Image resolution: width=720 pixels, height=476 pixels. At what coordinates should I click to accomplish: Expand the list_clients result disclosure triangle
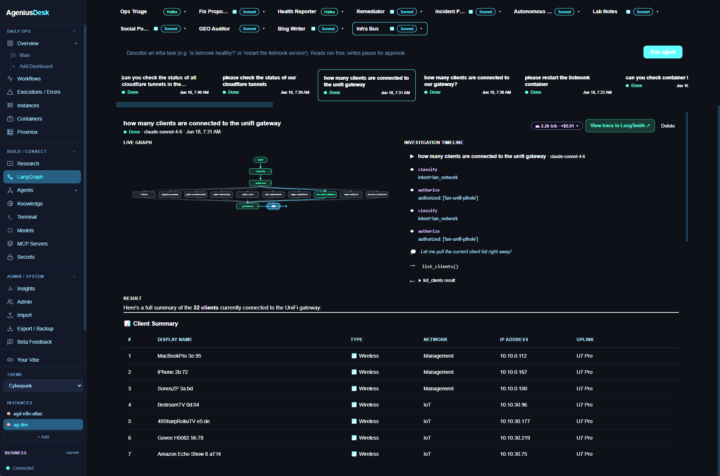tap(419, 280)
